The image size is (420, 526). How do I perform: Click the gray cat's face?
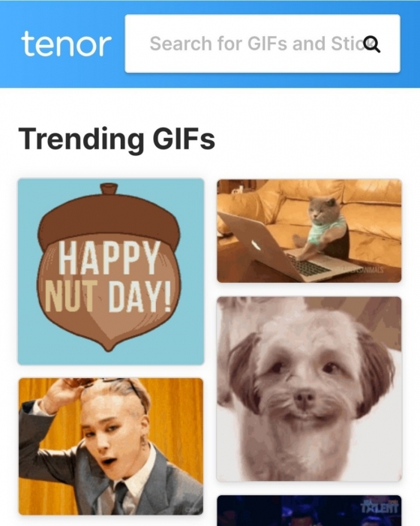321,211
